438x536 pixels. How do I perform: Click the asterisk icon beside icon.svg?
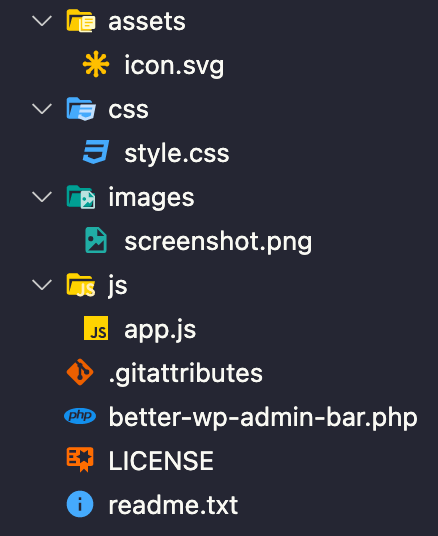(x=96, y=64)
